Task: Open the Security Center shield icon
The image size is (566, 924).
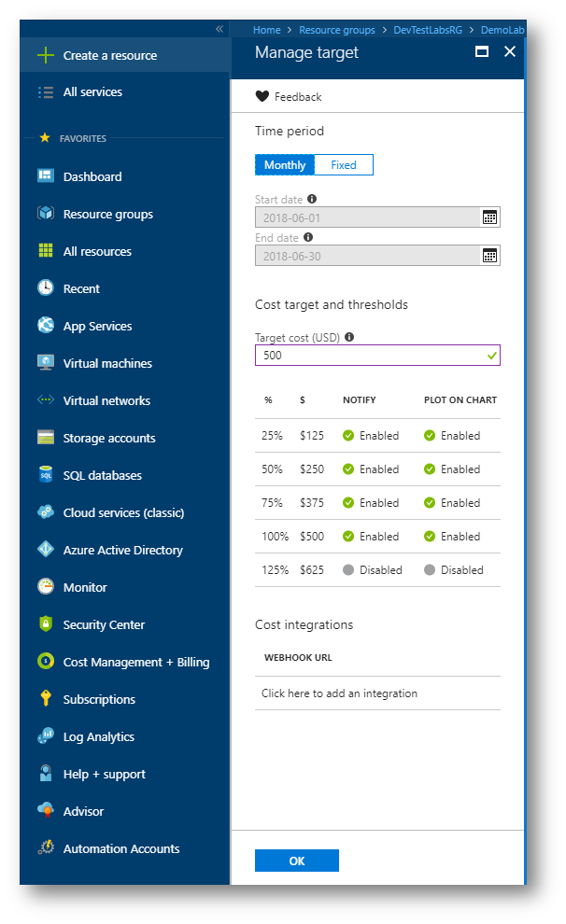Action: [46, 624]
